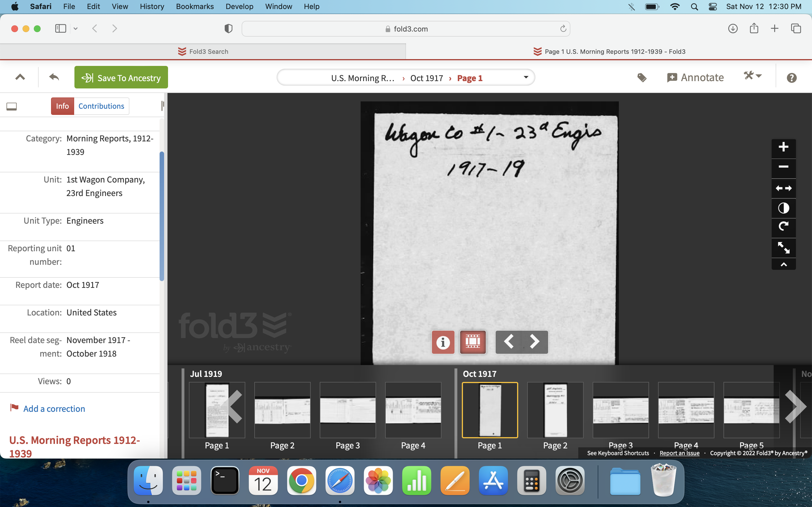The image size is (812, 507).
Task: Toggle the image contrast adjustment
Action: (x=784, y=208)
